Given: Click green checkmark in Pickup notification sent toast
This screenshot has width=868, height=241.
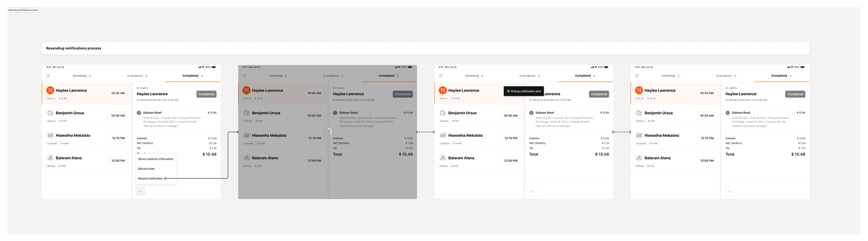Looking at the screenshot, I should (x=508, y=91).
